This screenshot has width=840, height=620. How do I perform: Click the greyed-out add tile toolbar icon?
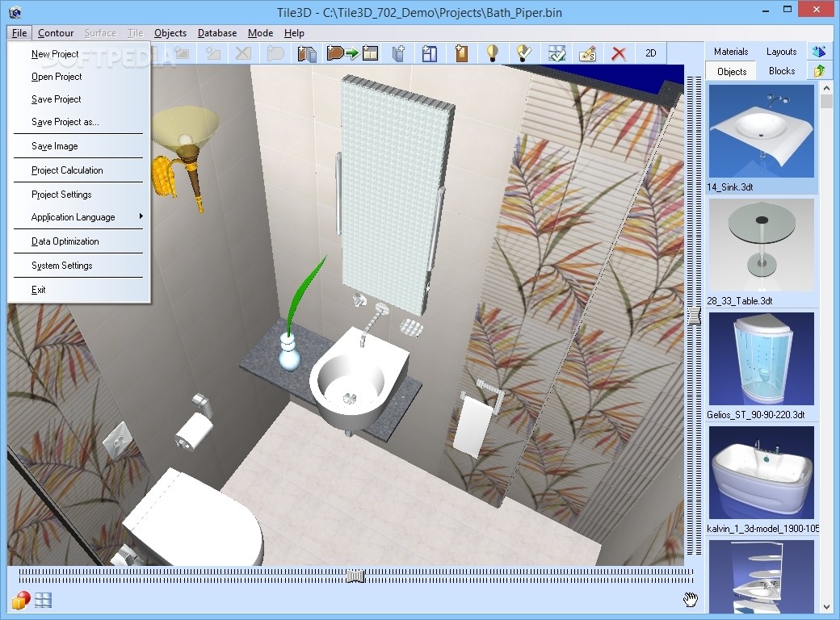tap(213, 53)
